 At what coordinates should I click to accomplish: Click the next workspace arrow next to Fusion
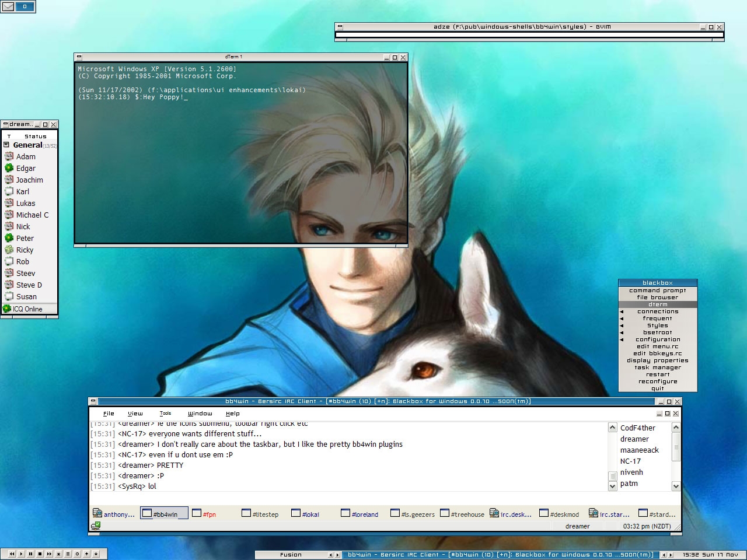(x=337, y=555)
